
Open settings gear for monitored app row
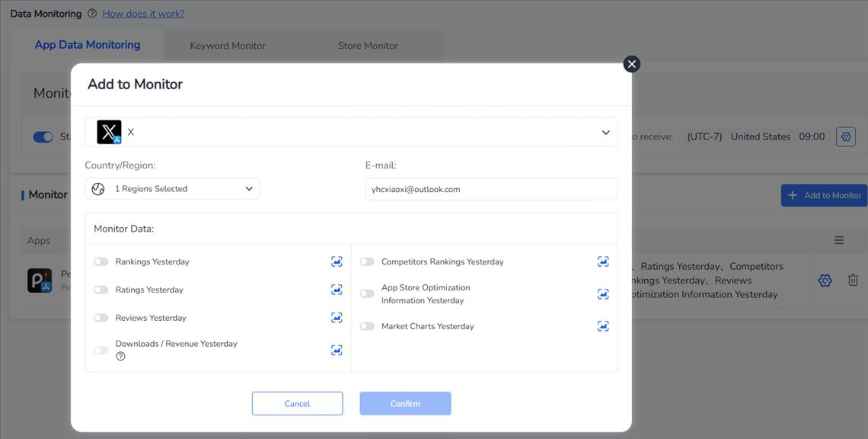tap(825, 280)
